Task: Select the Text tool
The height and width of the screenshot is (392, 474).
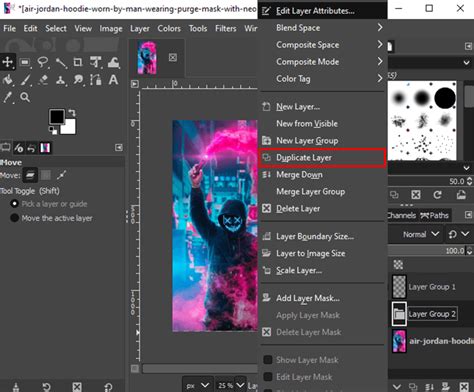Action: (x=113, y=80)
